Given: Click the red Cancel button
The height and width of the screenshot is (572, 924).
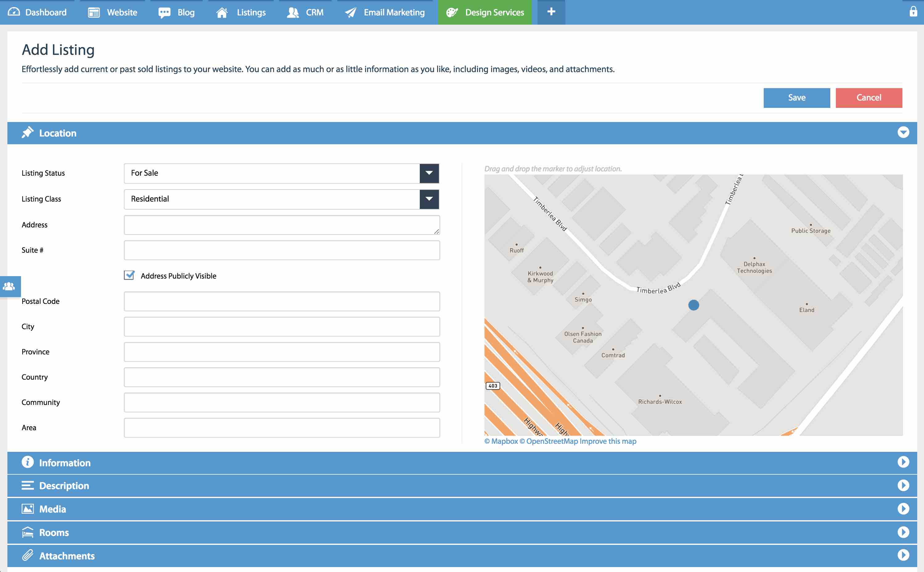Looking at the screenshot, I should point(869,98).
